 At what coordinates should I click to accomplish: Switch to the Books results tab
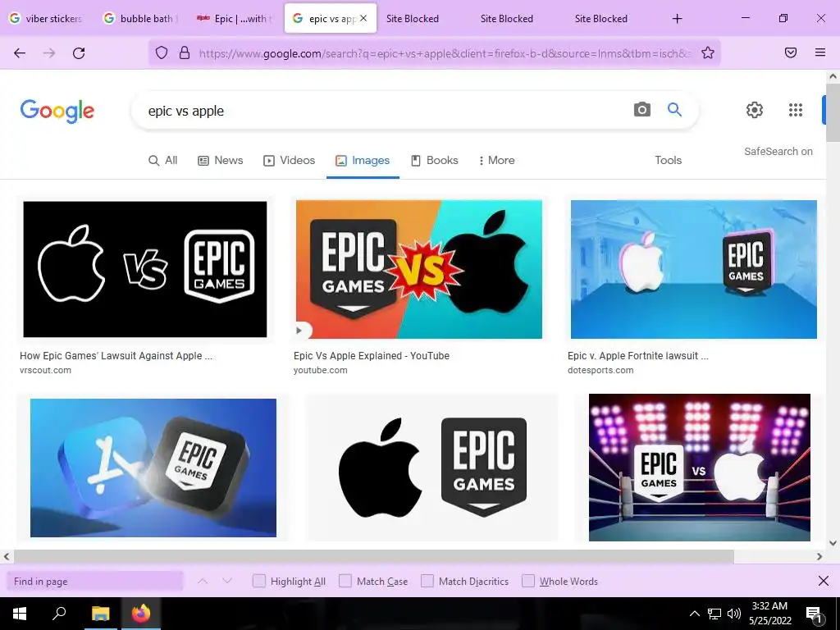pos(435,160)
